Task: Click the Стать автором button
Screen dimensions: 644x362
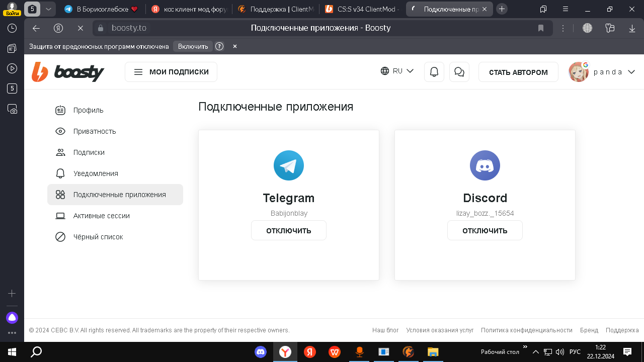Action: tap(518, 72)
